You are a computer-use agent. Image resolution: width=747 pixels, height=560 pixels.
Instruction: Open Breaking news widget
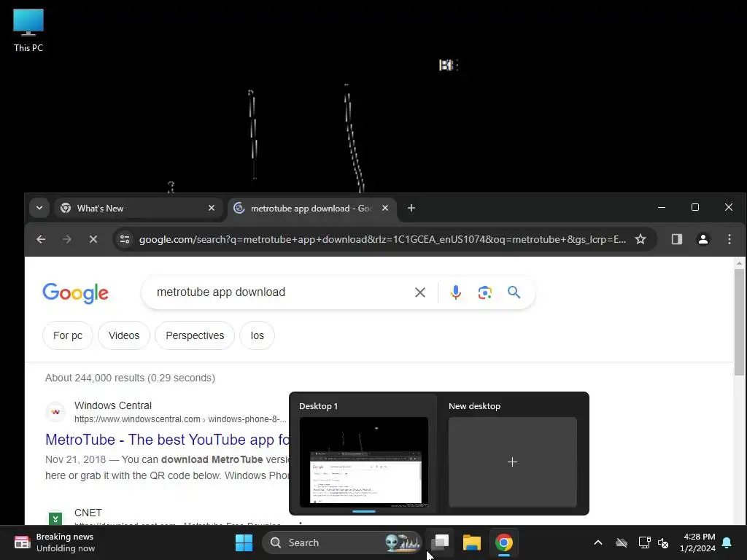click(x=55, y=542)
